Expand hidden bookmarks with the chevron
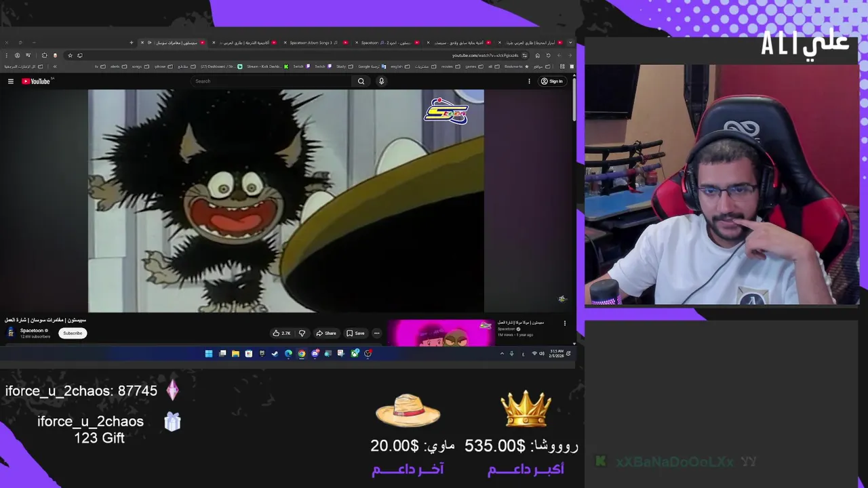The height and width of the screenshot is (488, 868). click(55, 66)
